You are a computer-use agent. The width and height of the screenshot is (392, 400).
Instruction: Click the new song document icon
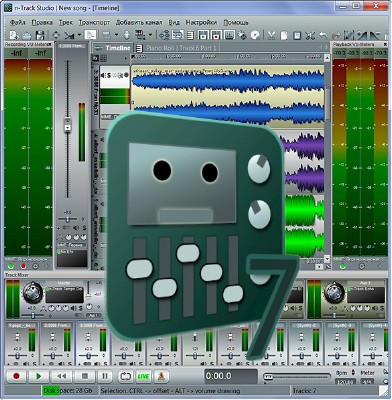14,35
